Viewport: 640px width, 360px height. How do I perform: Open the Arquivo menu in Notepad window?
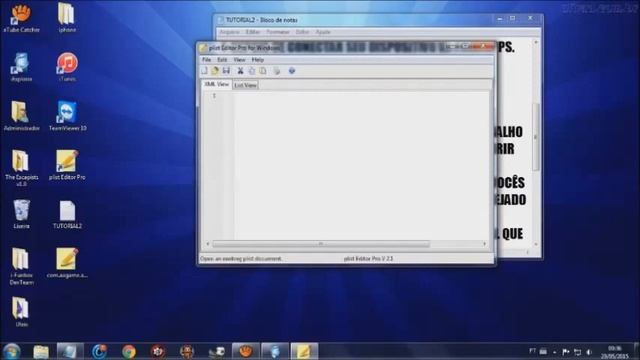click(x=230, y=32)
